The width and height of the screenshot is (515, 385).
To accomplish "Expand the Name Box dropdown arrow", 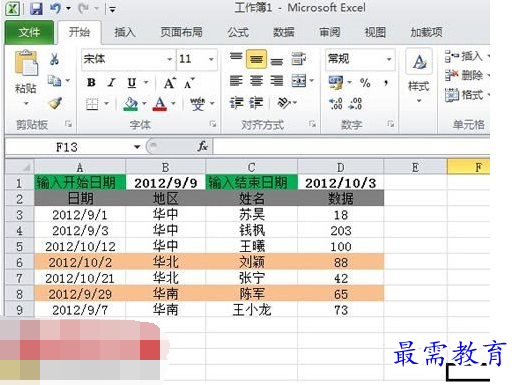I will [x=137, y=147].
